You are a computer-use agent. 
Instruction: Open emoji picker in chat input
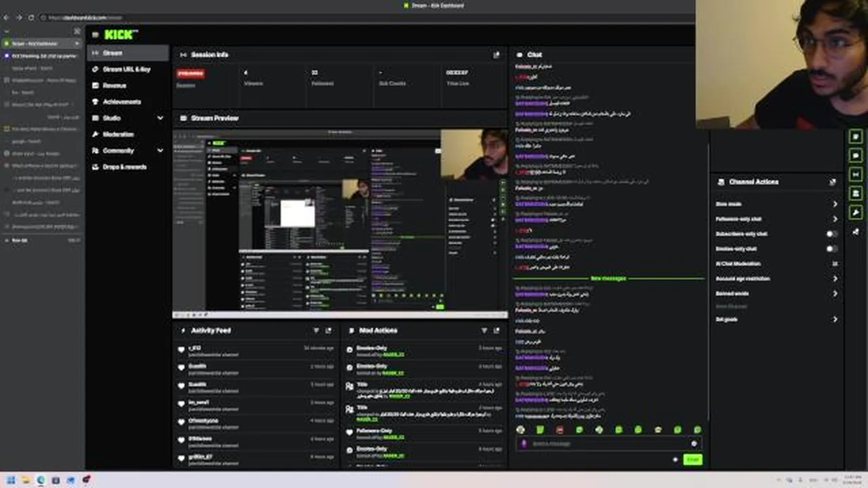point(694,444)
